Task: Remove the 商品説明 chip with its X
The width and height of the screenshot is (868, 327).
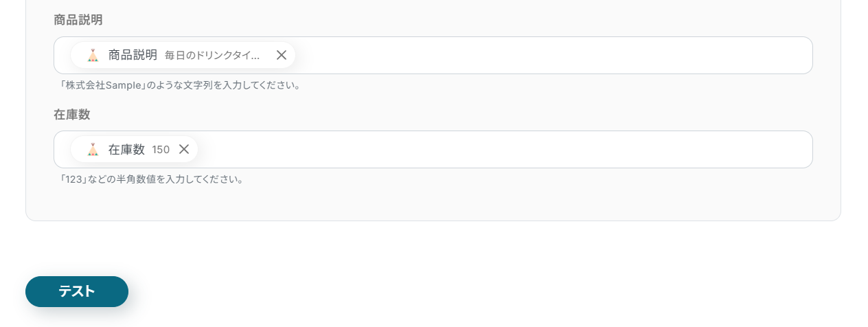Action: coord(282,55)
